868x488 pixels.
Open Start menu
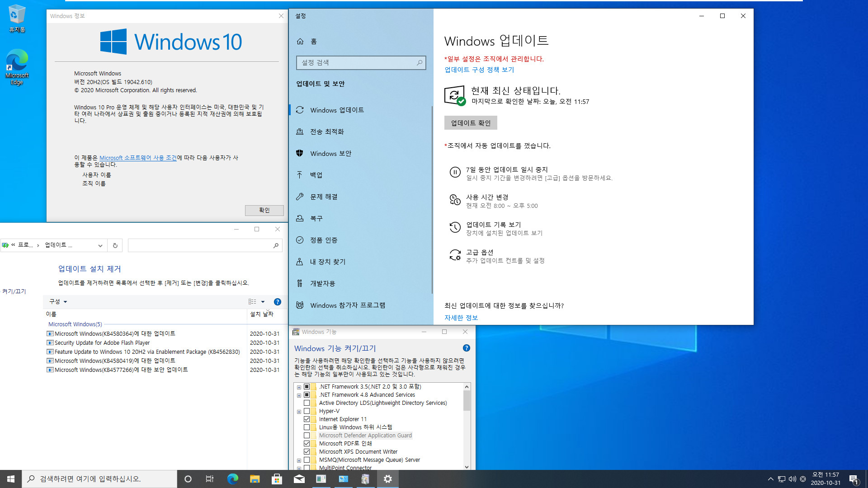click(x=11, y=479)
